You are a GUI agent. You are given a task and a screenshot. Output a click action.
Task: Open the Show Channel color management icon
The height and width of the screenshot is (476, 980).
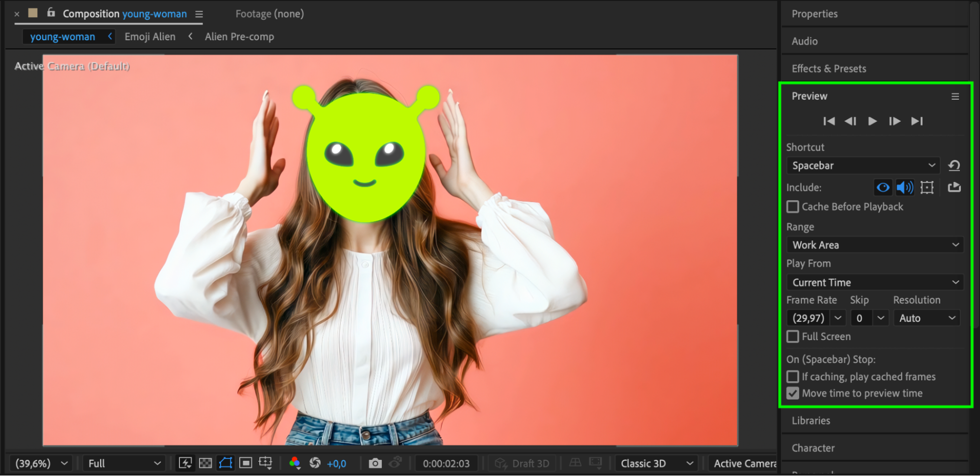295,463
